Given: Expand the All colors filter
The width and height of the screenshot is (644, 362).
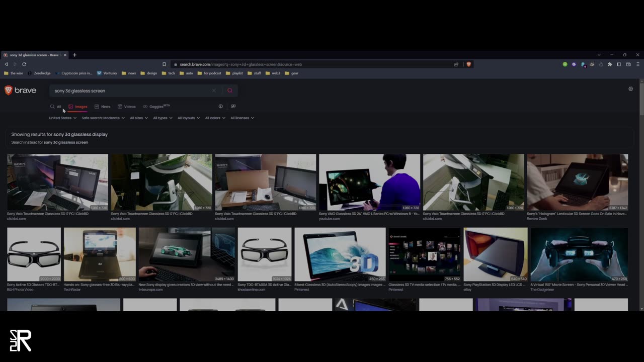Looking at the screenshot, I should [x=215, y=118].
